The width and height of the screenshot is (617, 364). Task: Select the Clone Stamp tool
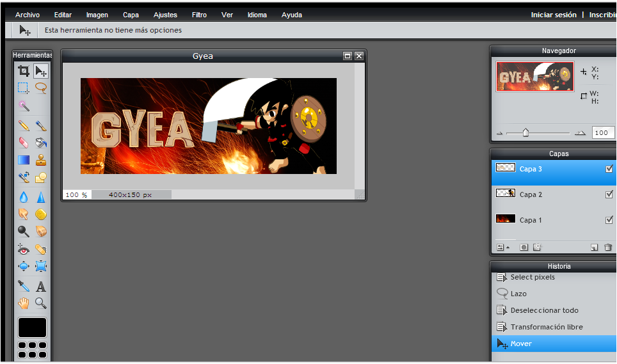coord(41,159)
